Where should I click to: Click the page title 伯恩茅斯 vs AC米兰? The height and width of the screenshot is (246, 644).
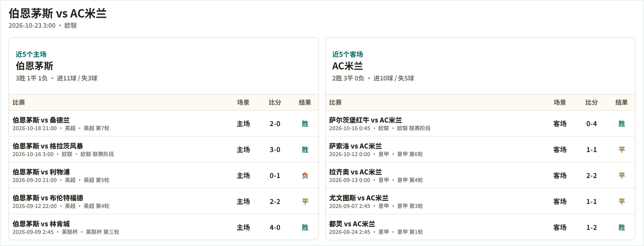coord(58,13)
